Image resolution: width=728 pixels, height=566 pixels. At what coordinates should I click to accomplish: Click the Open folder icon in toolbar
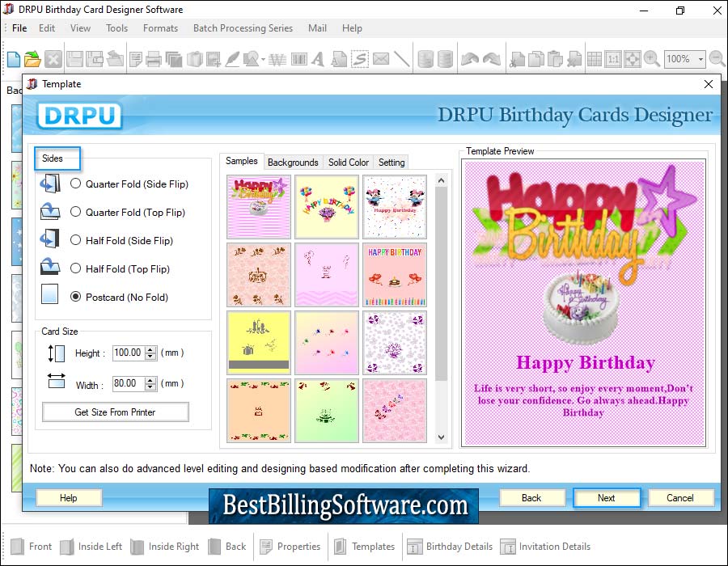(x=33, y=59)
